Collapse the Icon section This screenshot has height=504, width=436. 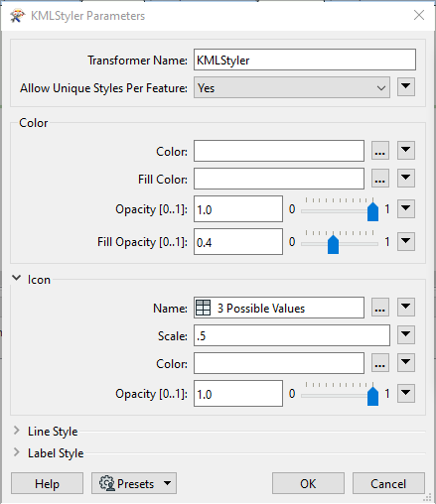tap(16, 279)
